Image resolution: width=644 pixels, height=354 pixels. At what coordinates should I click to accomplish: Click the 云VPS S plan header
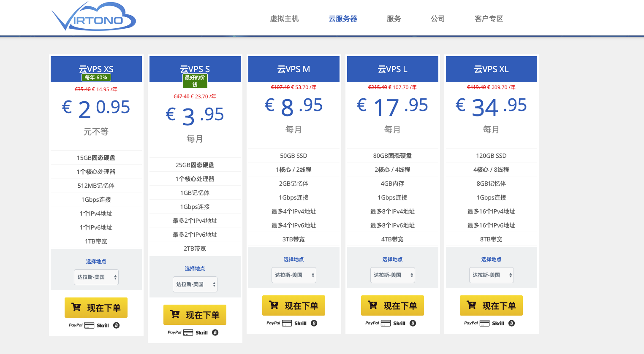tap(195, 69)
